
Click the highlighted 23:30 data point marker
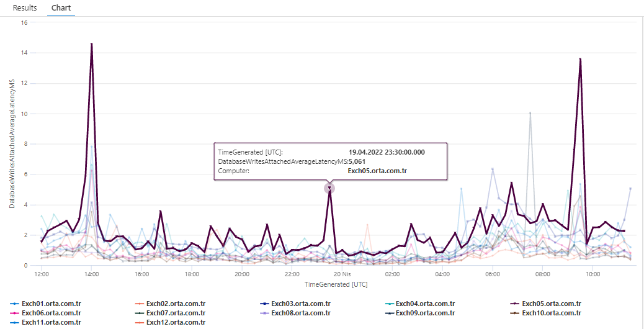(329, 189)
